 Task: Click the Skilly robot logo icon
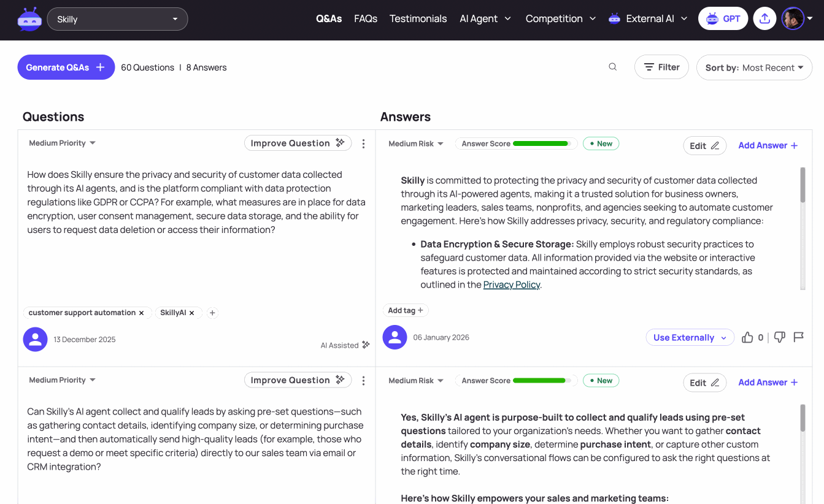tap(29, 19)
